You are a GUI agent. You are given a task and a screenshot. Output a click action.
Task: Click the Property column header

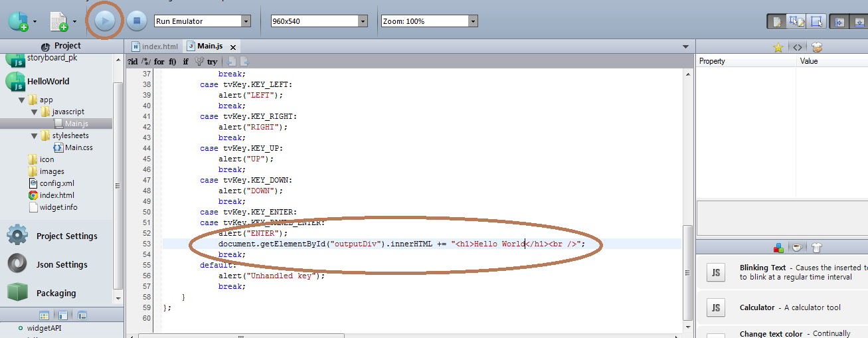pyautogui.click(x=746, y=61)
